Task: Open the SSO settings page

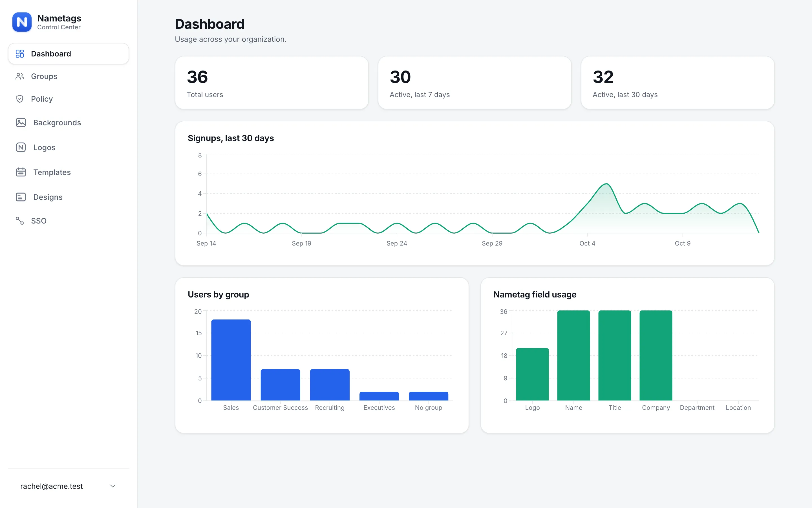Action: tap(69, 221)
